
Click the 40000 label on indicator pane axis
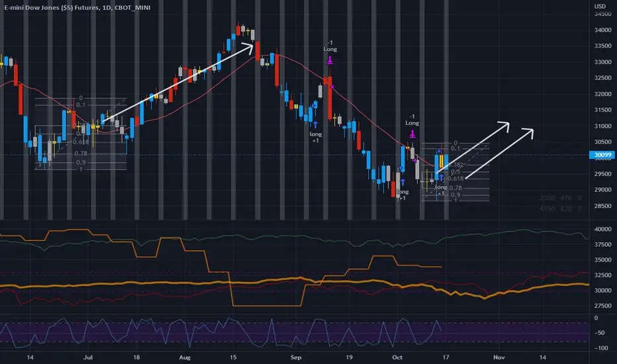pyautogui.click(x=602, y=229)
